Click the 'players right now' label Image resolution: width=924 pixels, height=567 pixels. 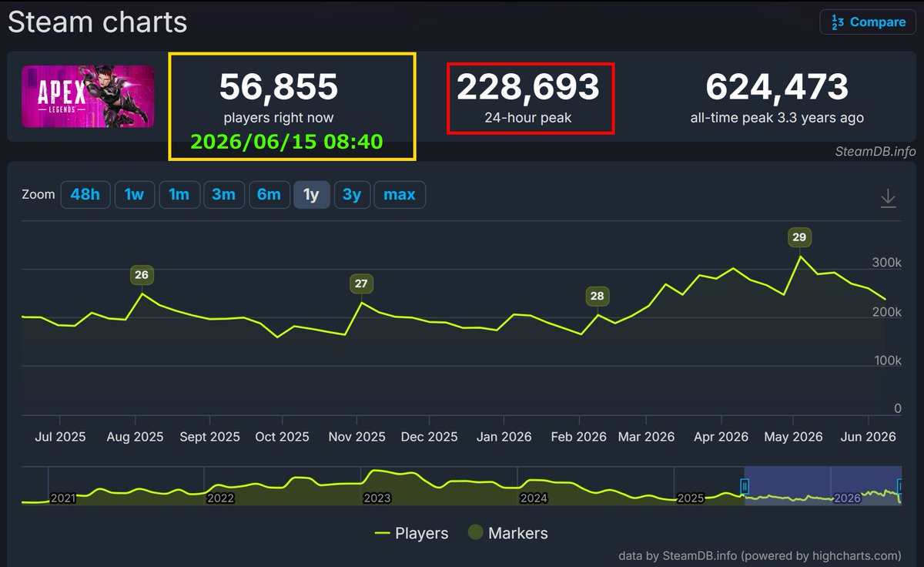(x=279, y=118)
